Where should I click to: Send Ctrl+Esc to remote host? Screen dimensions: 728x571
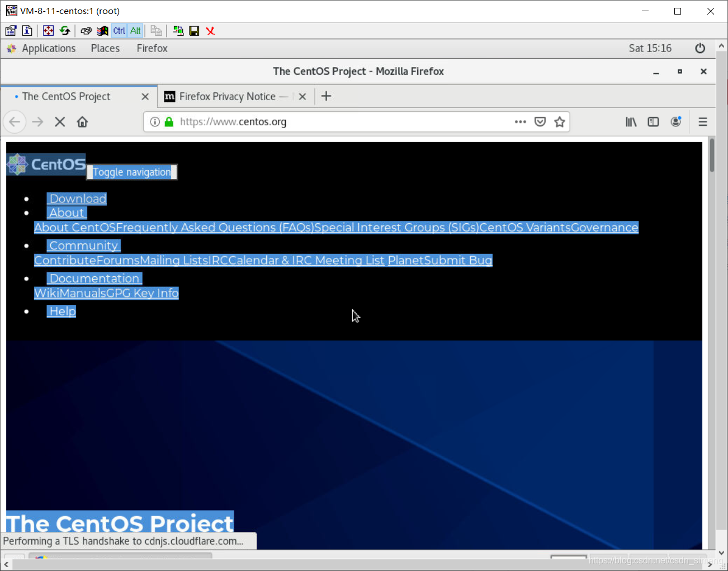click(x=102, y=31)
